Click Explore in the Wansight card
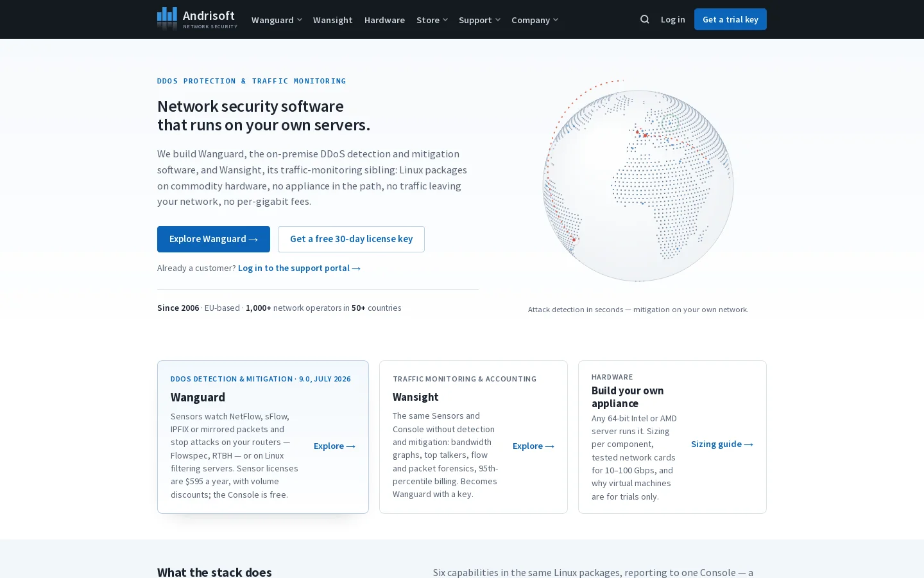 click(x=533, y=446)
